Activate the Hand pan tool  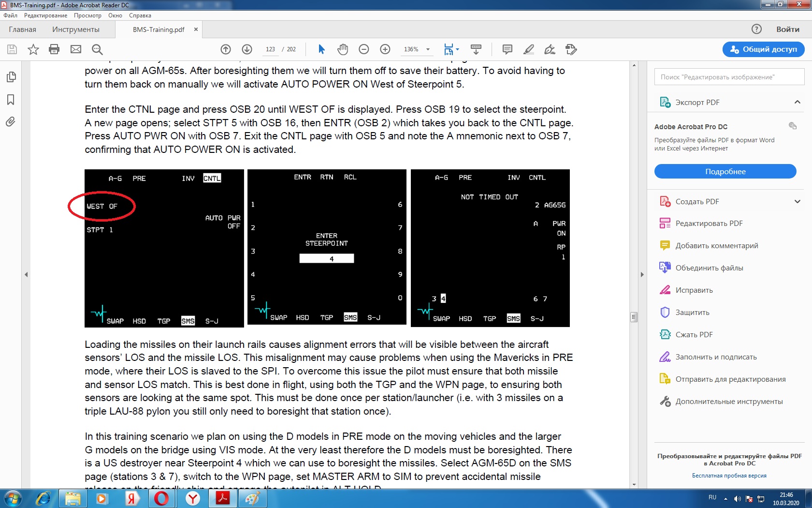(343, 49)
